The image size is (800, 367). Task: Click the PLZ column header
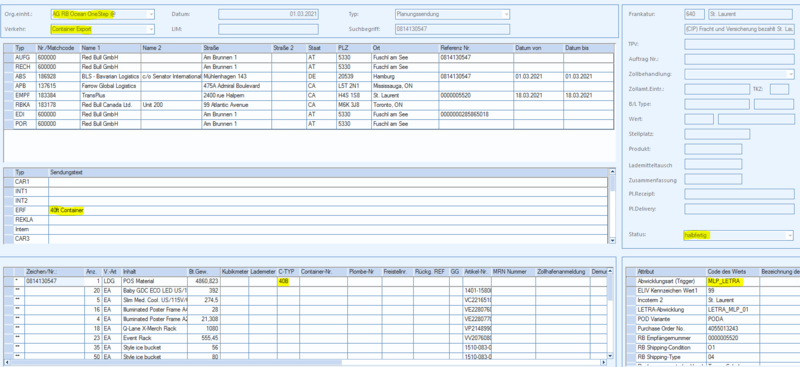(354, 48)
